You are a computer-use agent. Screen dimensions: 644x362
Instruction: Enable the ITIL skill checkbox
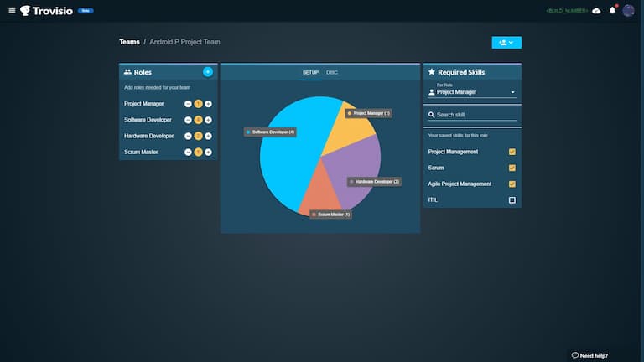click(512, 200)
